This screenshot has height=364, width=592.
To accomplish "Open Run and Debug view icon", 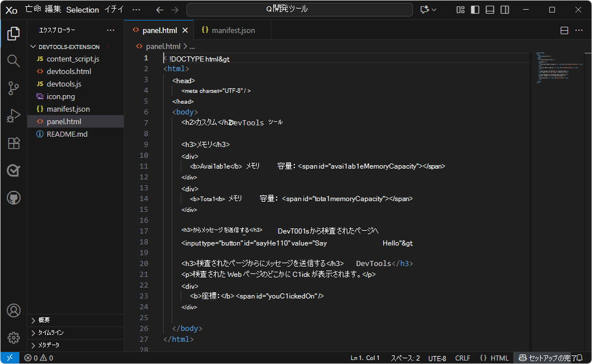I will click(14, 116).
